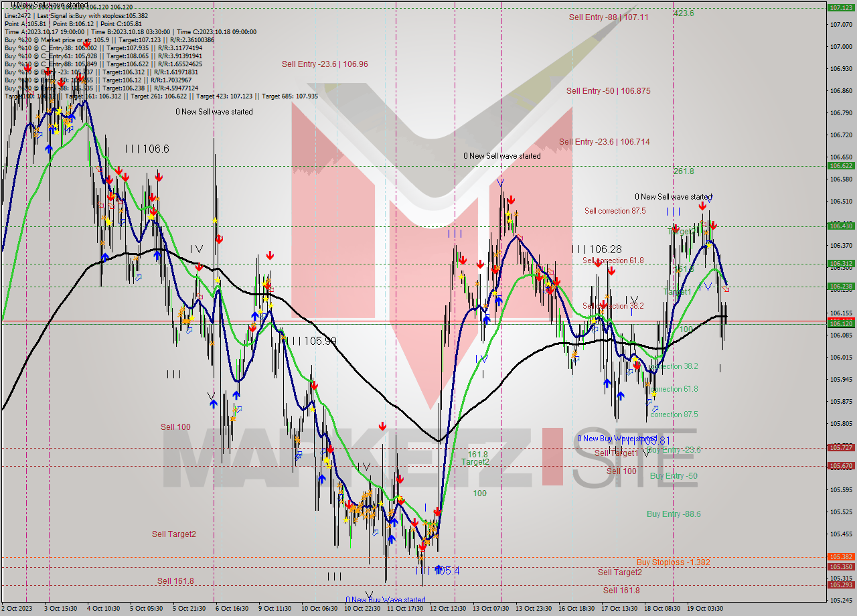857x616 pixels.
Task: Click the 105.293 red price tag
Action: (842, 585)
